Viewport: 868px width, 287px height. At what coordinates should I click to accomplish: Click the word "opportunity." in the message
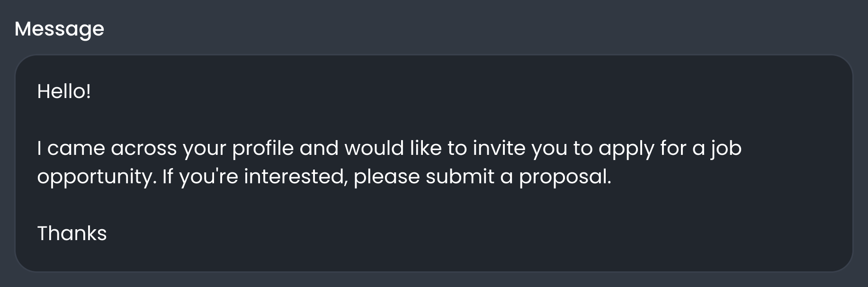coord(97,177)
